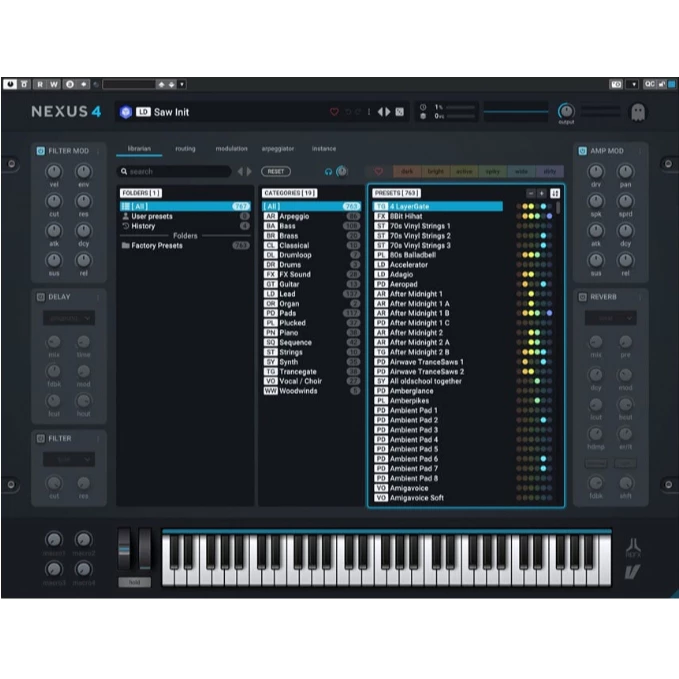The height and width of the screenshot is (679, 679).
Task: Click the random preset dice icon
Action: coord(400,112)
